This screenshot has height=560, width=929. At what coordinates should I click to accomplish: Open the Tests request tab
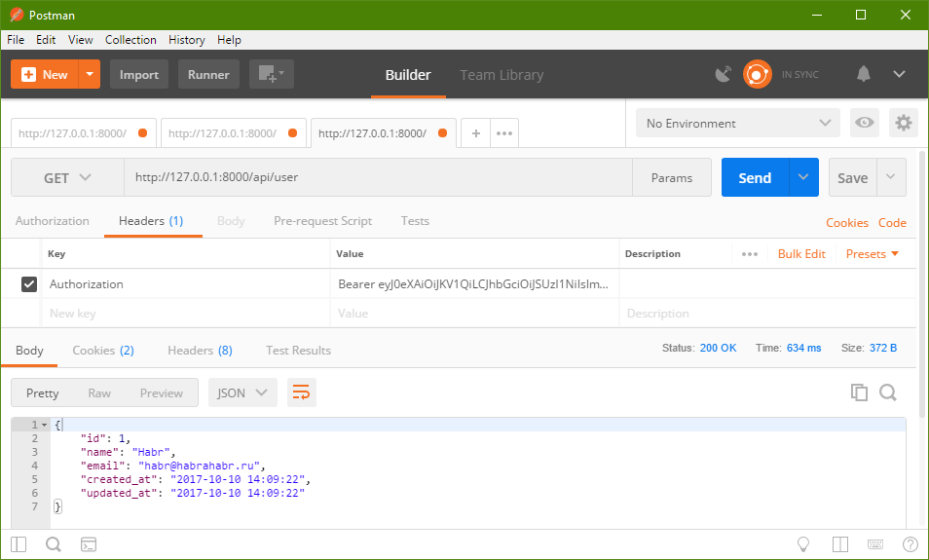point(415,220)
